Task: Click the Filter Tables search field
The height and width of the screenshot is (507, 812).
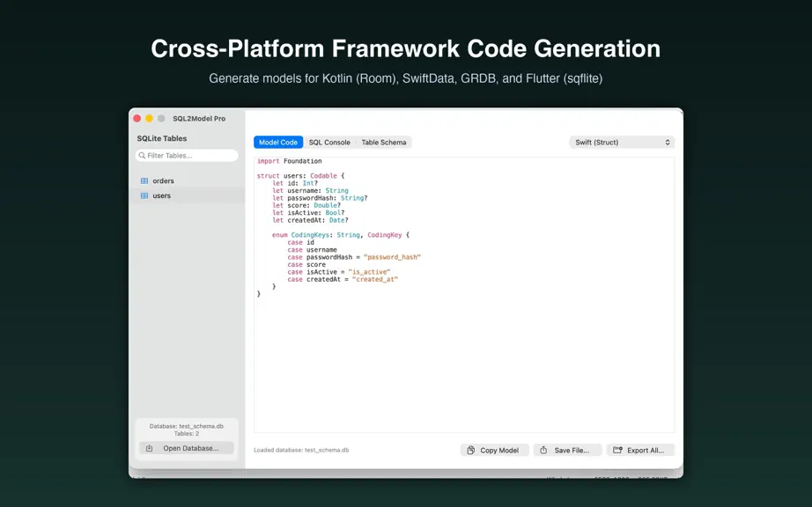Action: 187,155
